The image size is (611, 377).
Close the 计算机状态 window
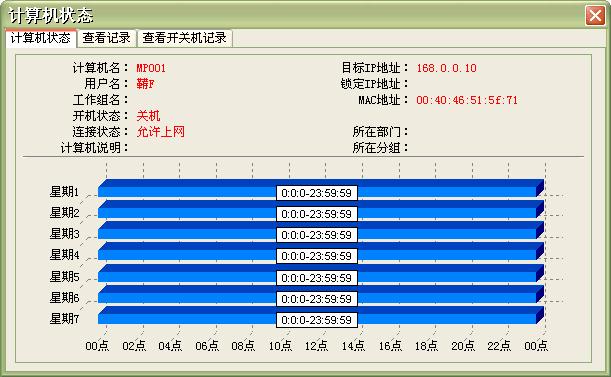595,16
